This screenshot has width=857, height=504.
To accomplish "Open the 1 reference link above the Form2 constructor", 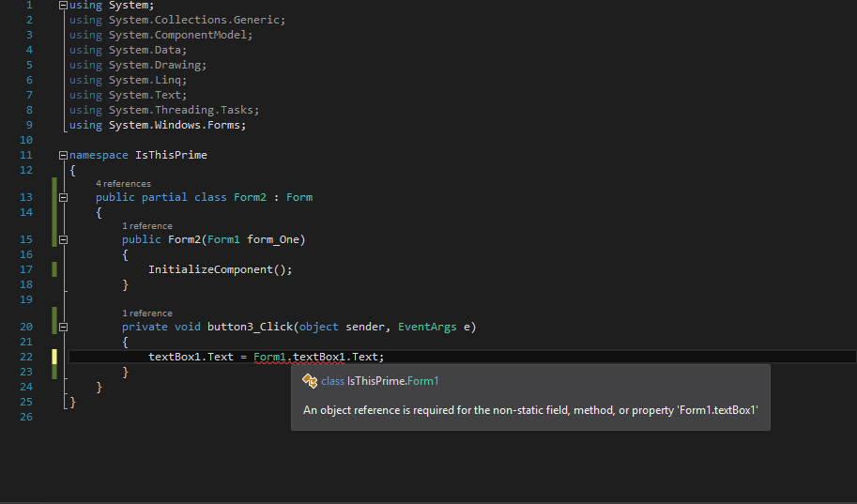I will pyautogui.click(x=147, y=226).
